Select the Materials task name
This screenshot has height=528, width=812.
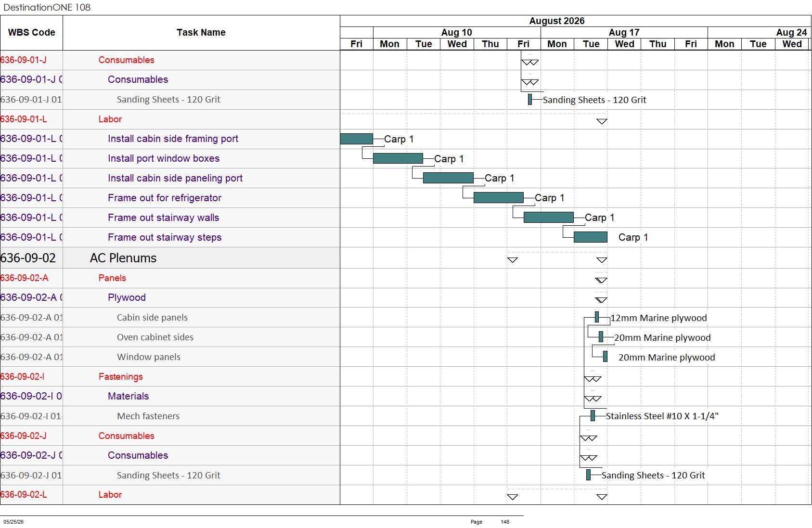(x=129, y=396)
